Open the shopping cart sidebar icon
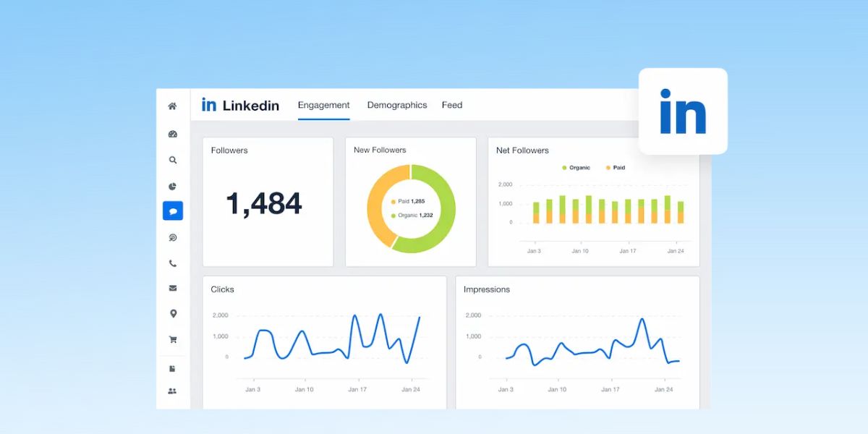The width and height of the screenshot is (868, 434). [x=172, y=339]
